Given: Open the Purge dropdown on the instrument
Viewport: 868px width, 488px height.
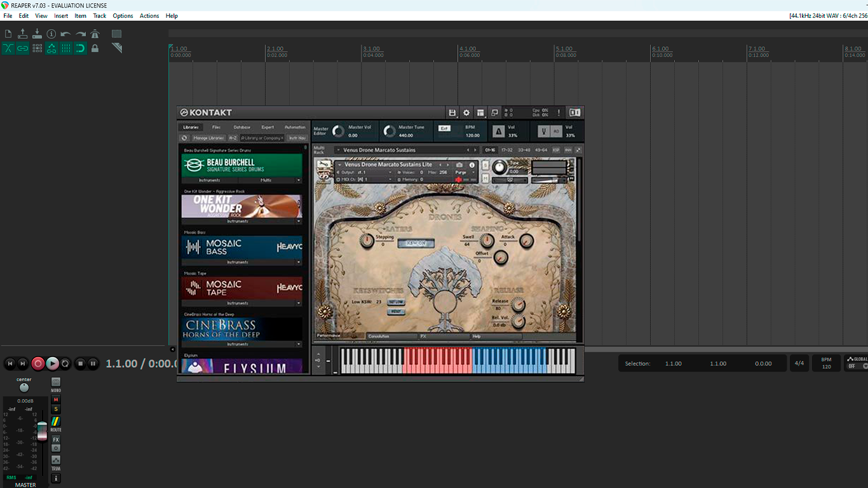Looking at the screenshot, I should tap(465, 172).
